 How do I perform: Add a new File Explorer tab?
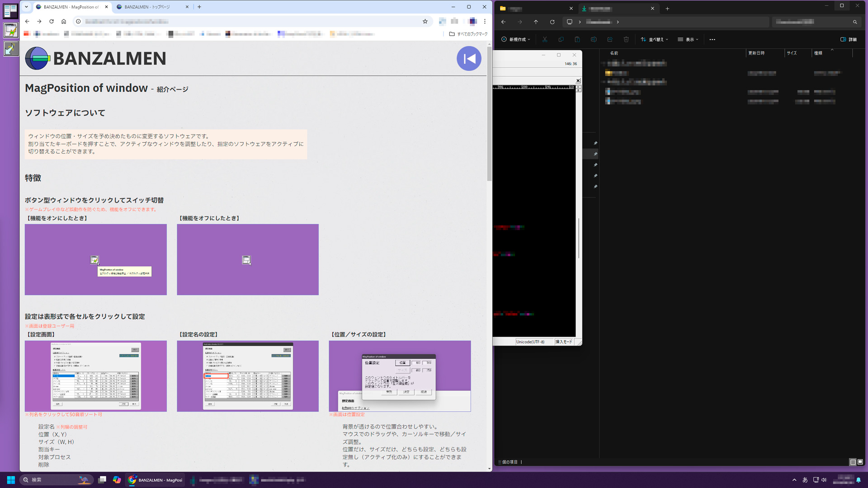667,9
